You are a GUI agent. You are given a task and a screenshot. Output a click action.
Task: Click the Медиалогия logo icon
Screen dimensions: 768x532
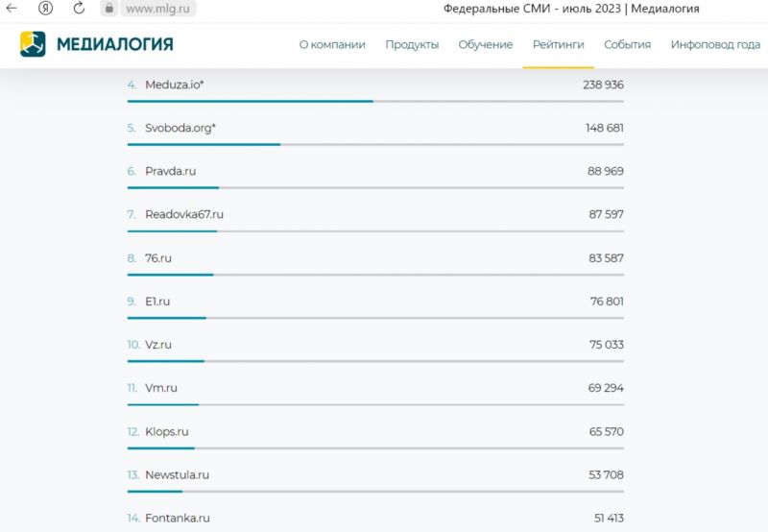(x=33, y=44)
